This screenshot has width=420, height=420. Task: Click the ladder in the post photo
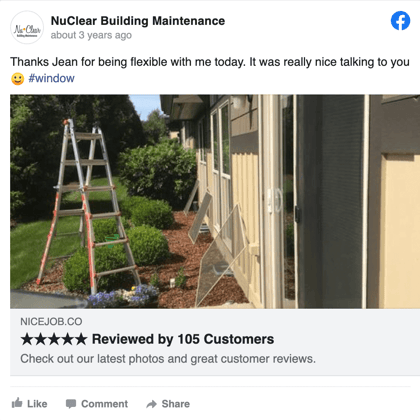pos(88,206)
